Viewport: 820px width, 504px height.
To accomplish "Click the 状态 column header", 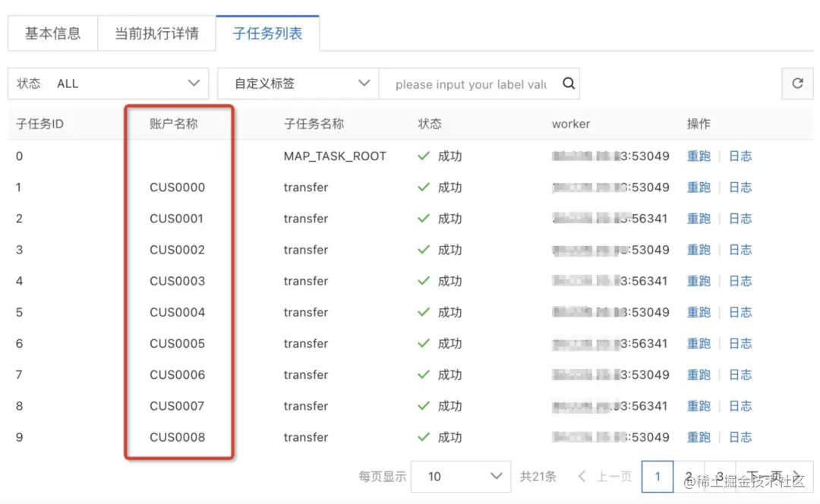I will [x=429, y=124].
